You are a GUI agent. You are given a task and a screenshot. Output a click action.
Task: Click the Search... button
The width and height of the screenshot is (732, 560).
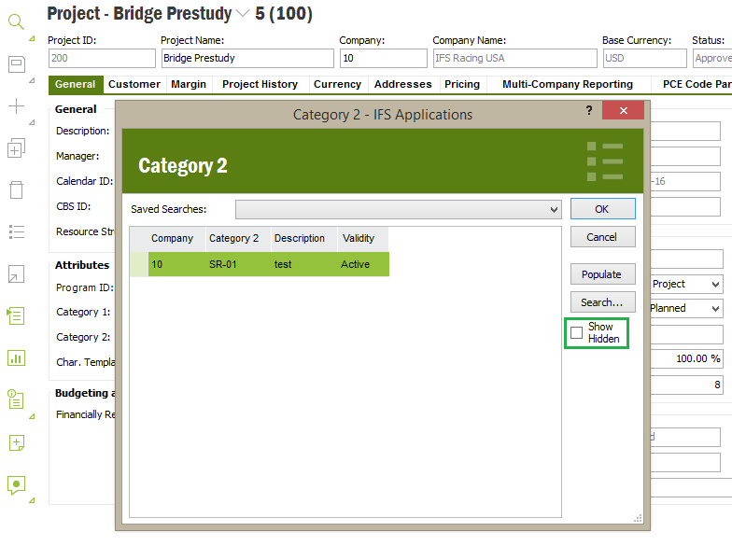603,302
